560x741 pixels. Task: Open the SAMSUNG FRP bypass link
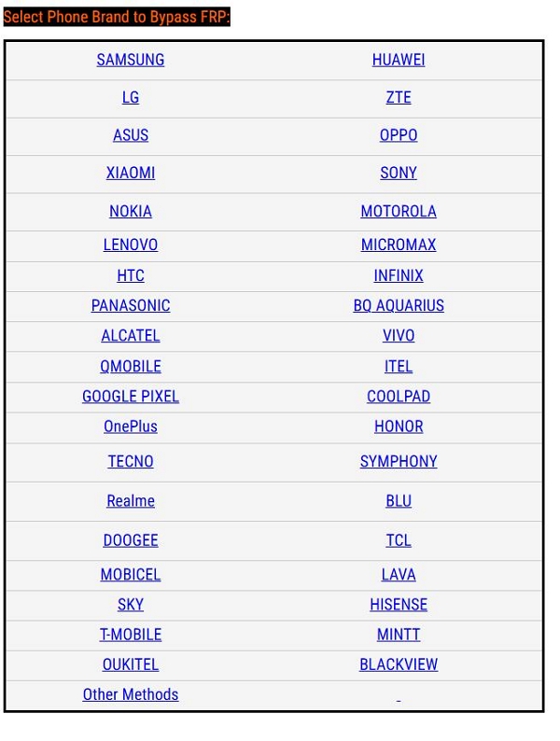131,60
